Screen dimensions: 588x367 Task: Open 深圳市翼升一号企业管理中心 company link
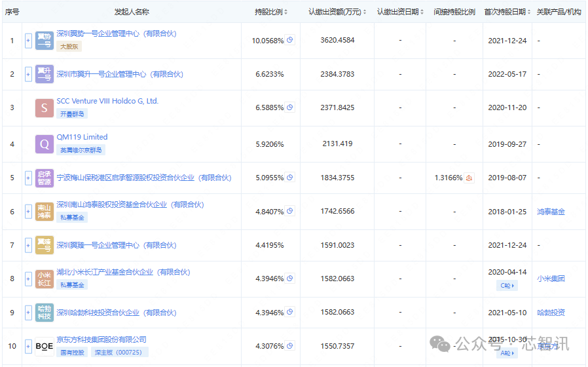pos(120,74)
